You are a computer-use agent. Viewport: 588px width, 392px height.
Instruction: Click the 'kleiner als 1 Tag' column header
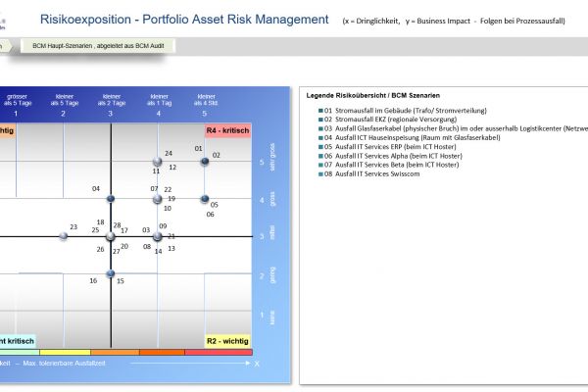click(x=158, y=101)
